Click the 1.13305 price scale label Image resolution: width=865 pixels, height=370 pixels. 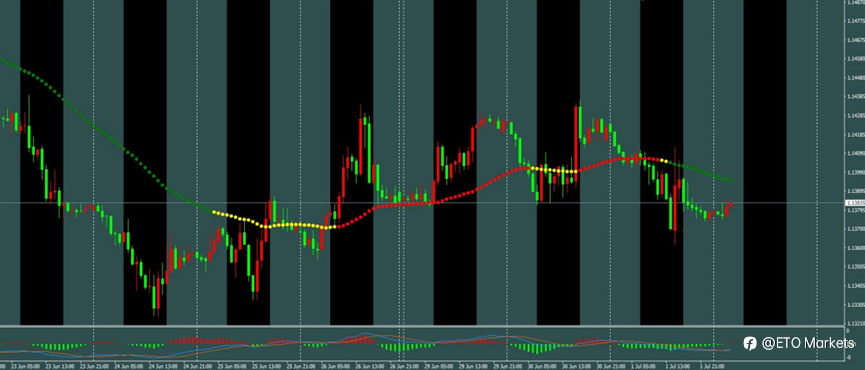coord(855,304)
